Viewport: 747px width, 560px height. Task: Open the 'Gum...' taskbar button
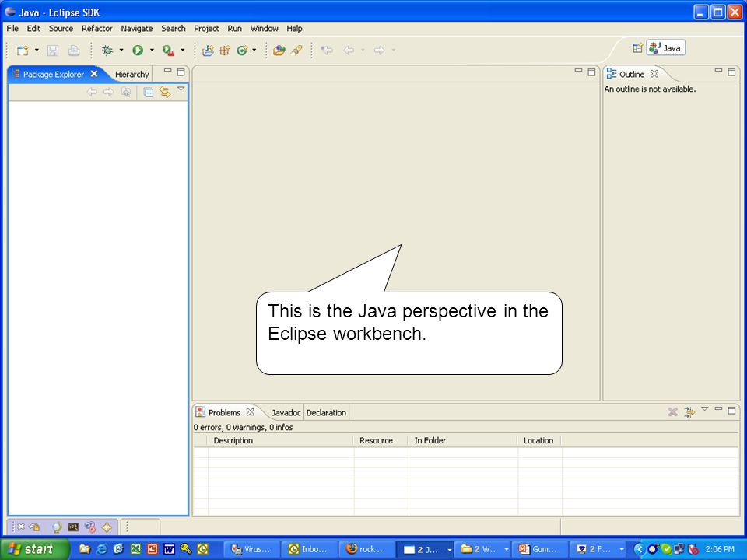click(x=541, y=549)
